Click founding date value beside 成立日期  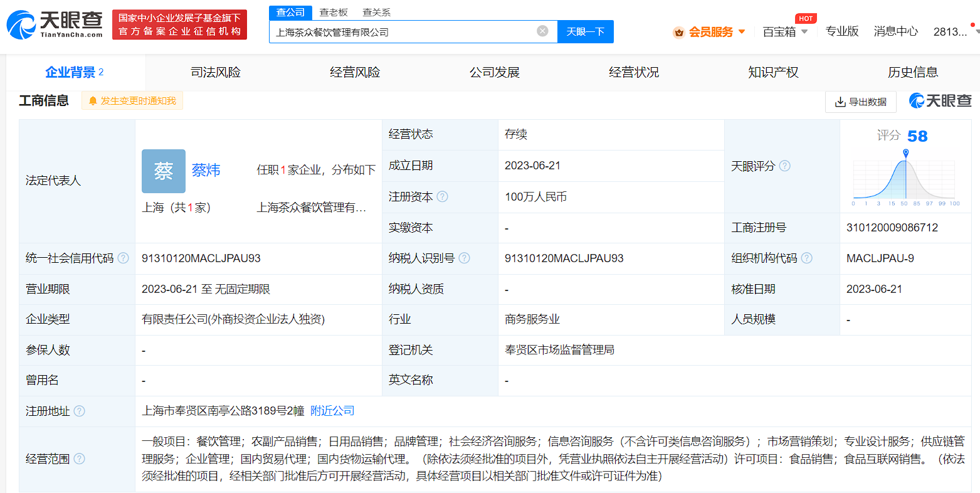[x=533, y=166]
